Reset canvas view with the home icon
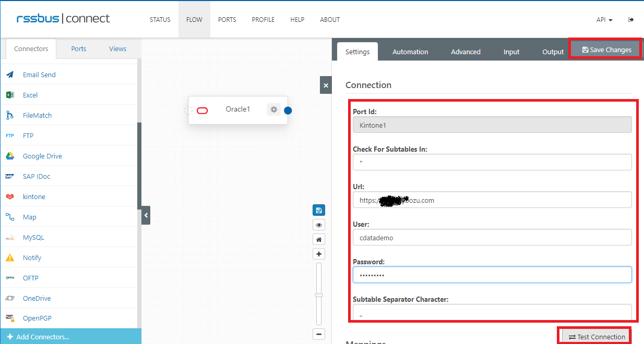 [x=319, y=239]
